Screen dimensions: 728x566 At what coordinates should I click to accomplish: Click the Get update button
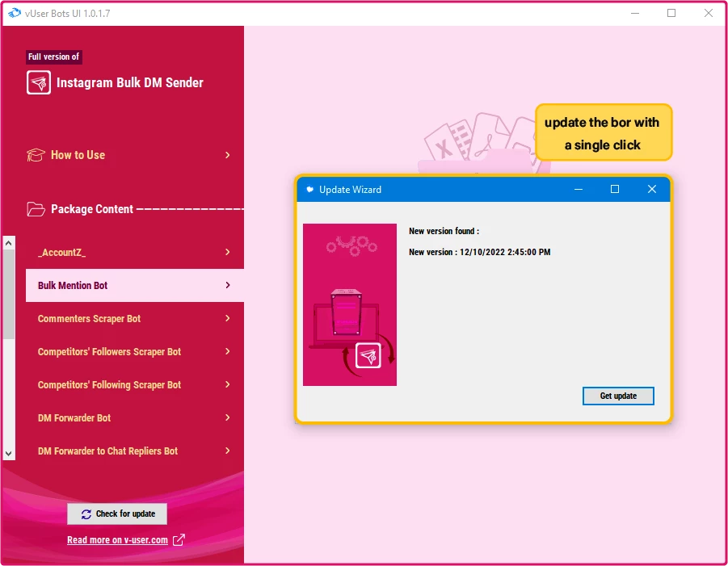coord(618,396)
